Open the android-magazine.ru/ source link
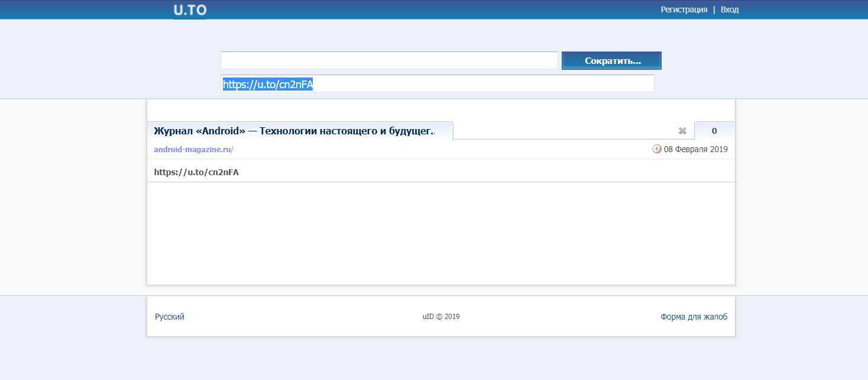Image resolution: width=868 pixels, height=380 pixels. point(193,149)
